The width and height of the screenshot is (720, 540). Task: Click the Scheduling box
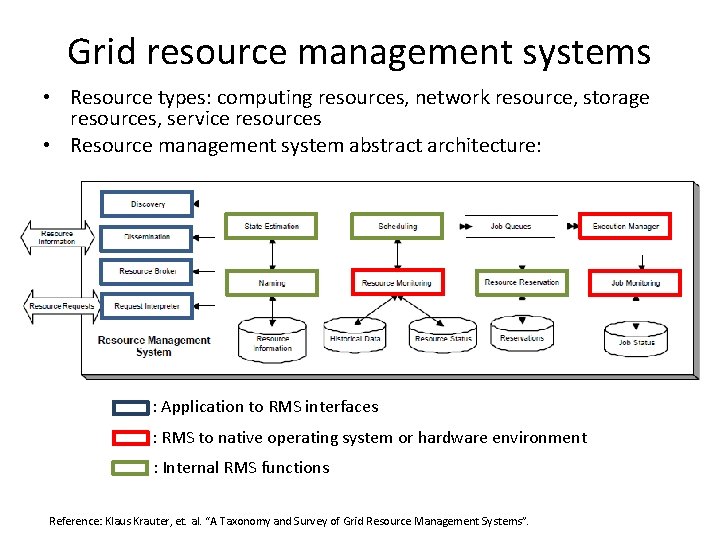point(397,226)
